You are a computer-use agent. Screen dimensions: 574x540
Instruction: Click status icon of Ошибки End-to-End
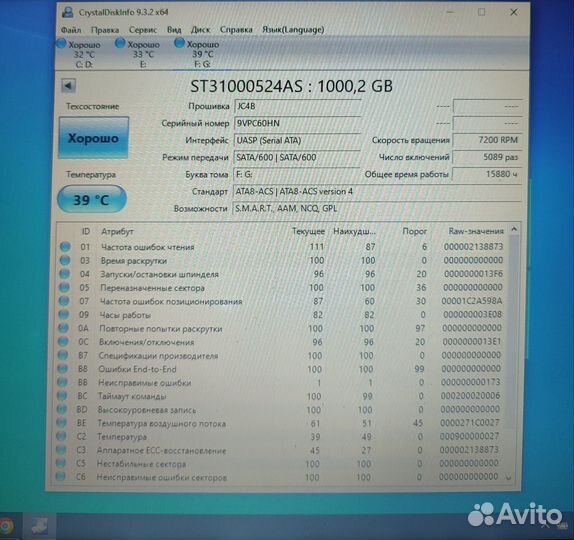click(62, 369)
